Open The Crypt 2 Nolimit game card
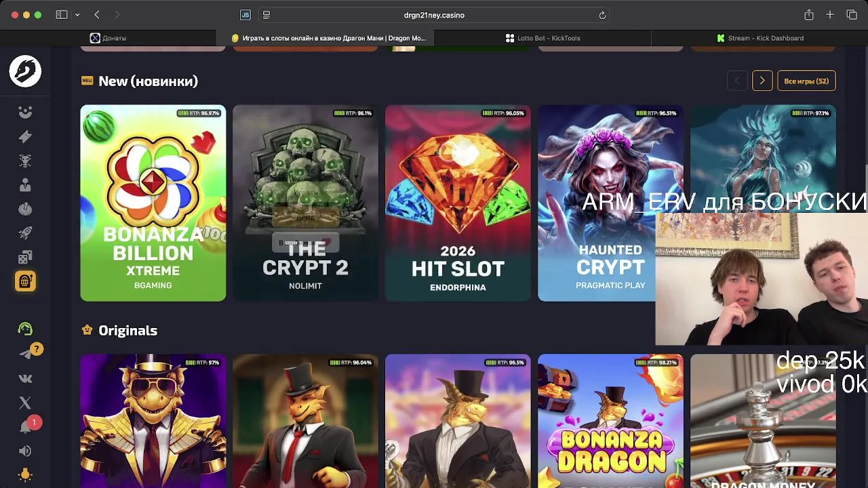The image size is (868, 488). (305, 203)
